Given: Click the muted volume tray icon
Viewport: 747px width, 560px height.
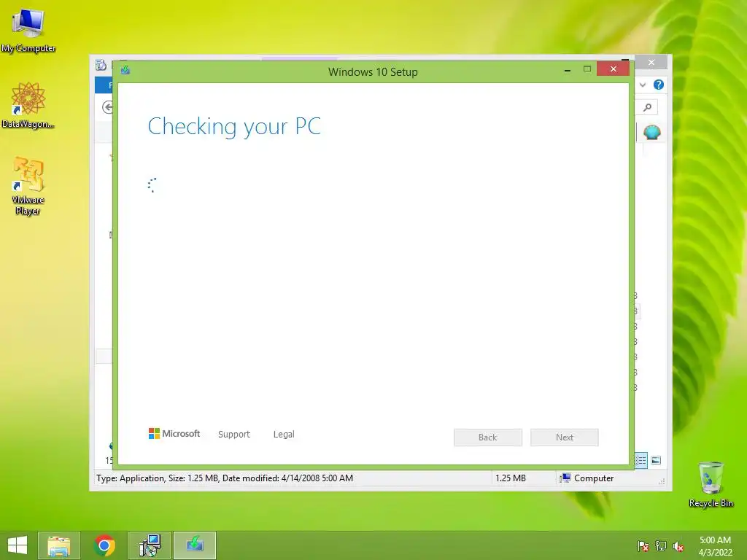Looking at the screenshot, I should pos(678,546).
